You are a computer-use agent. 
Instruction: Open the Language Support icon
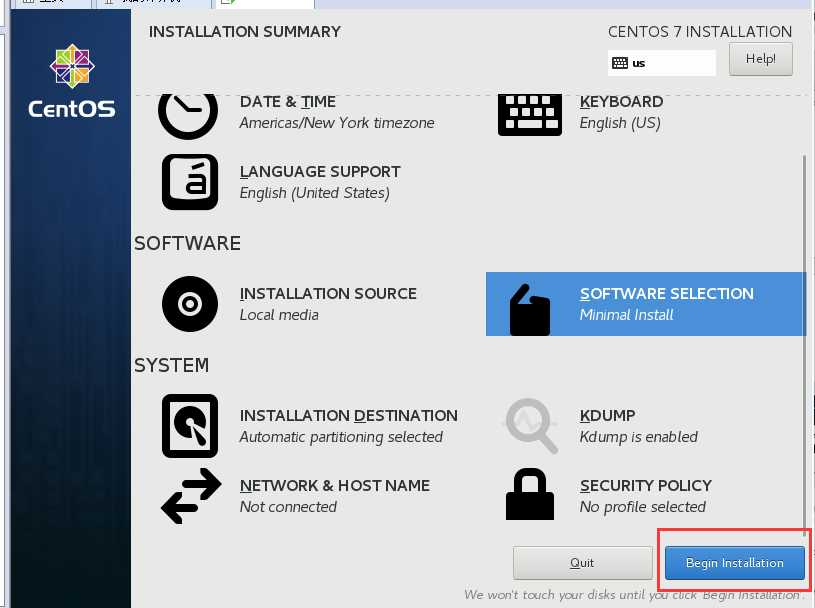pyautogui.click(x=190, y=182)
